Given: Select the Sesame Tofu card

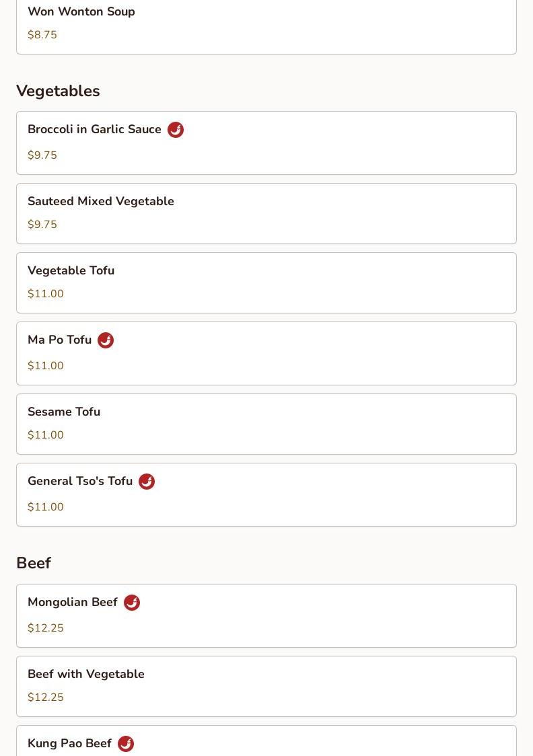Looking at the screenshot, I should coord(266,424).
